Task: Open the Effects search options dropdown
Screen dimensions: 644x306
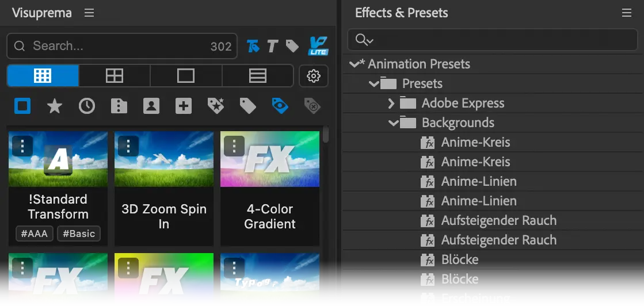Action: tap(364, 40)
